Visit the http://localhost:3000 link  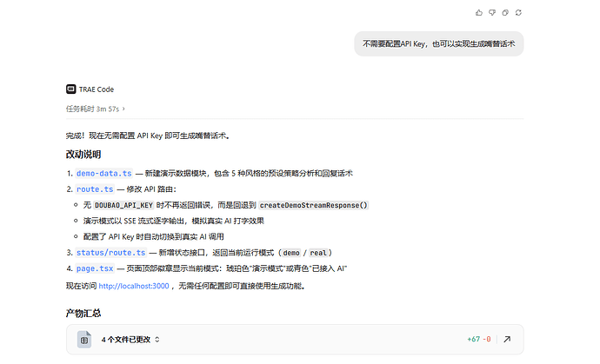(x=134, y=286)
